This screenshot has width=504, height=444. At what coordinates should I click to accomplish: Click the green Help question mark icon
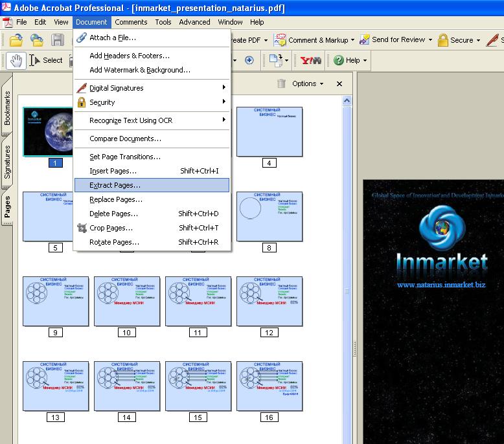tap(338, 60)
